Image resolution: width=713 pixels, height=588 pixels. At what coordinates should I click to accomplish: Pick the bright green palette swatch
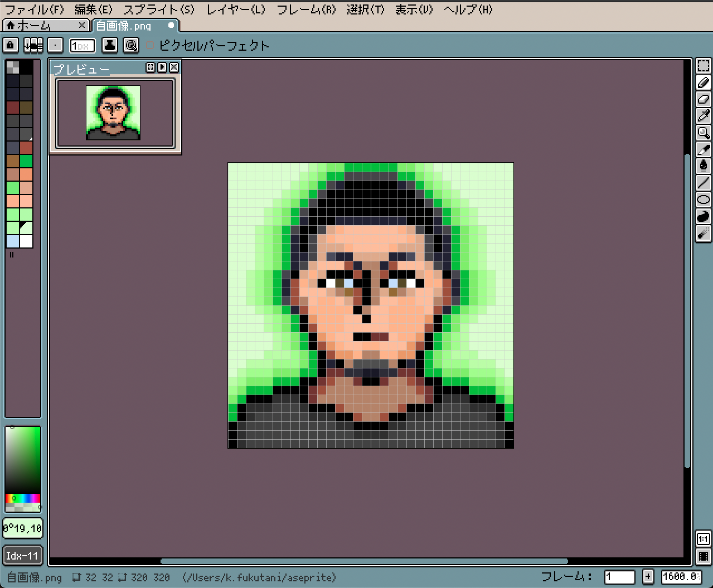(x=26, y=161)
